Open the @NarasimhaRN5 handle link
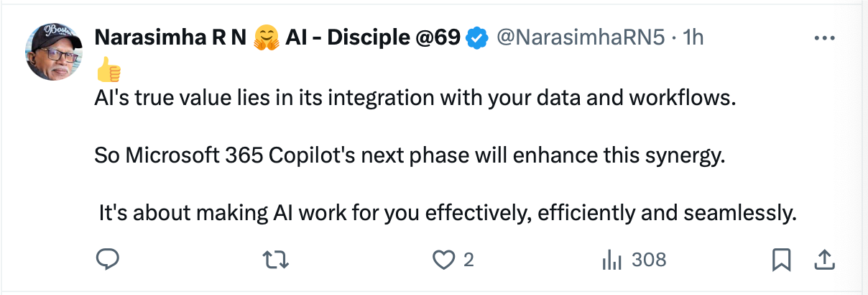The image size is (868, 295). (x=581, y=38)
